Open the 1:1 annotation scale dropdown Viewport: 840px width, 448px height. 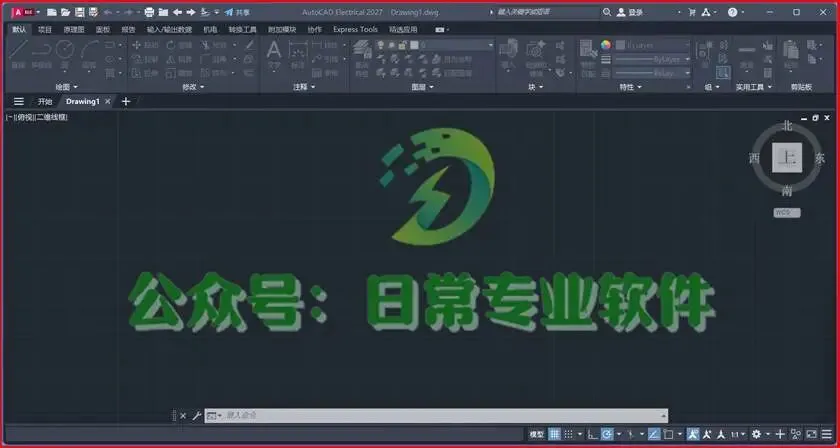tap(738, 434)
